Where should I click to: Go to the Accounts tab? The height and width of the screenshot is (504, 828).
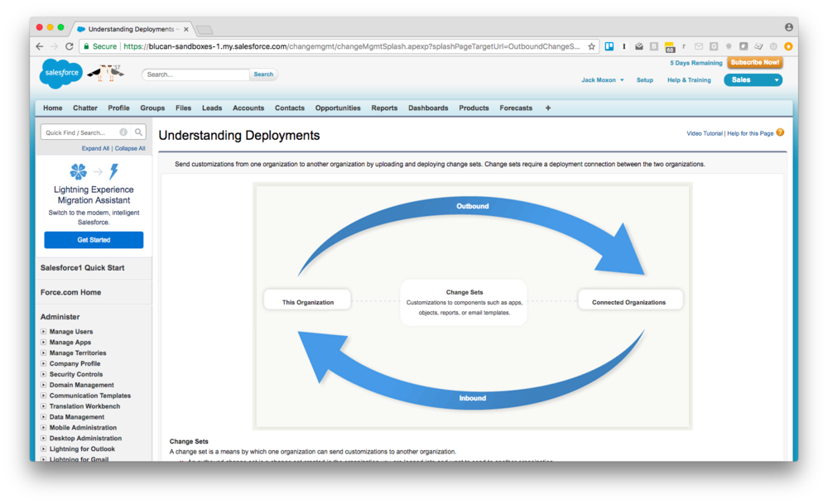click(248, 108)
